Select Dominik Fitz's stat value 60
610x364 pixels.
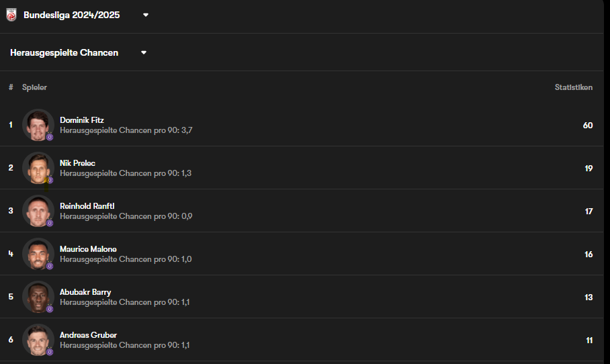[x=588, y=125]
